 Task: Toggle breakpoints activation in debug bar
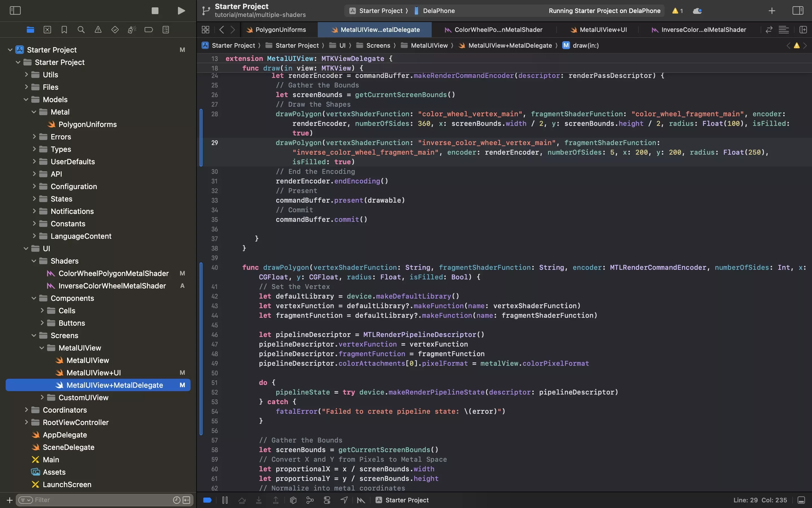click(207, 500)
